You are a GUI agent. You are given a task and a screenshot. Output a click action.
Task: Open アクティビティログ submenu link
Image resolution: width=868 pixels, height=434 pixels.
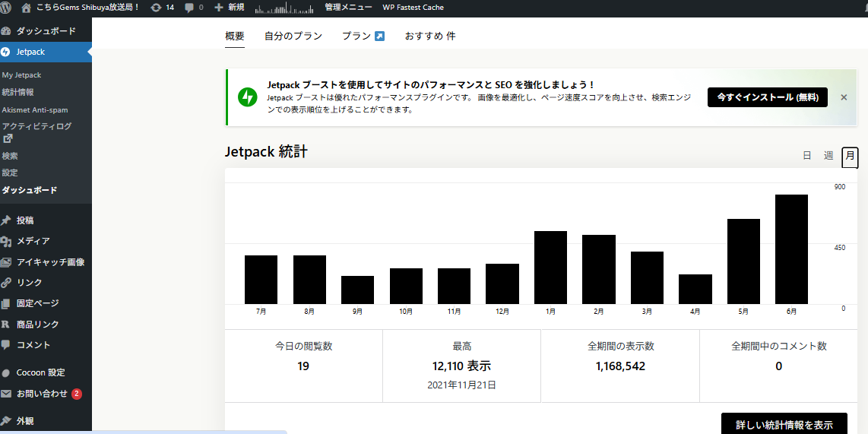pos(36,126)
